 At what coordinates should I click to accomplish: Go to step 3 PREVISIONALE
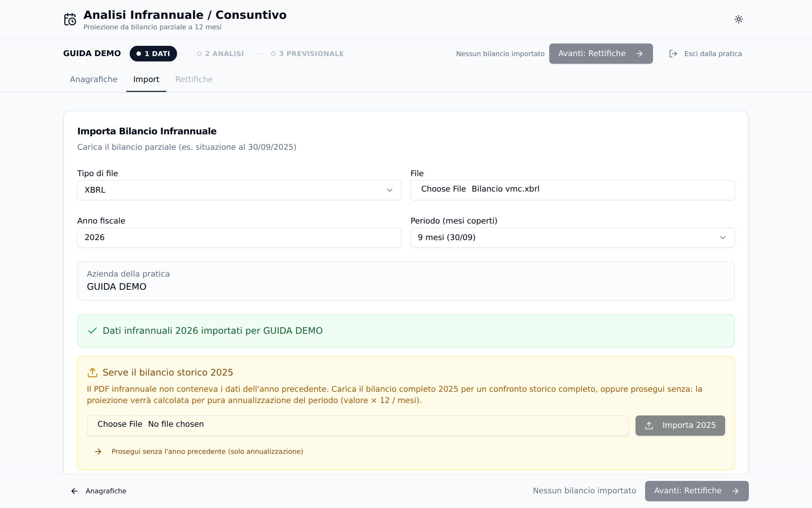[308, 54]
